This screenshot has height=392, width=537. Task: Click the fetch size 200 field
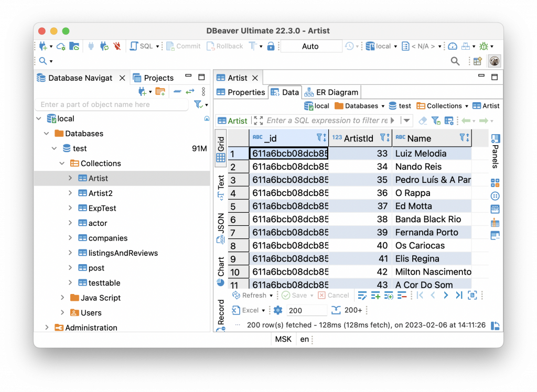[306, 310]
